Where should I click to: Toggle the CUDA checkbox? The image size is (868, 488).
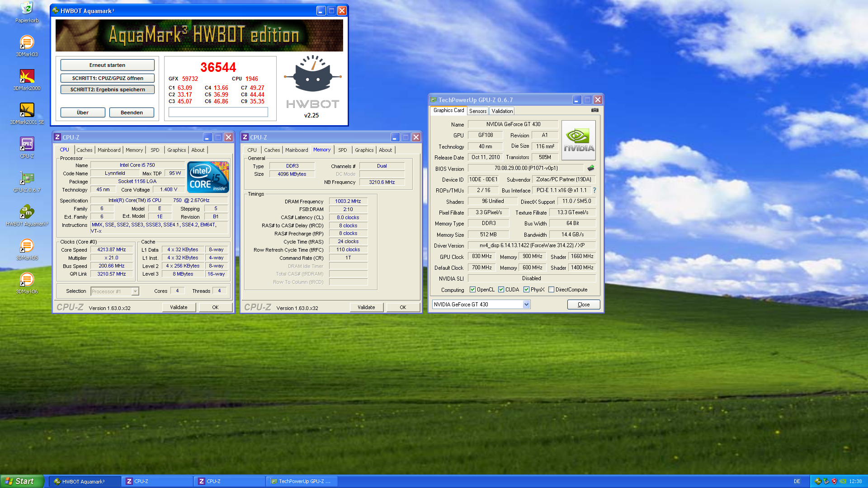[501, 290]
